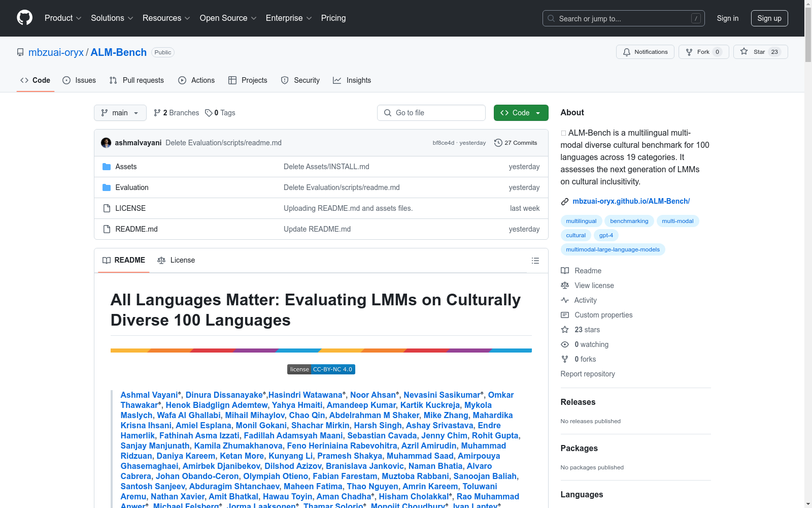Click the eye icon beside watching
The width and height of the screenshot is (812, 508).
565,344
